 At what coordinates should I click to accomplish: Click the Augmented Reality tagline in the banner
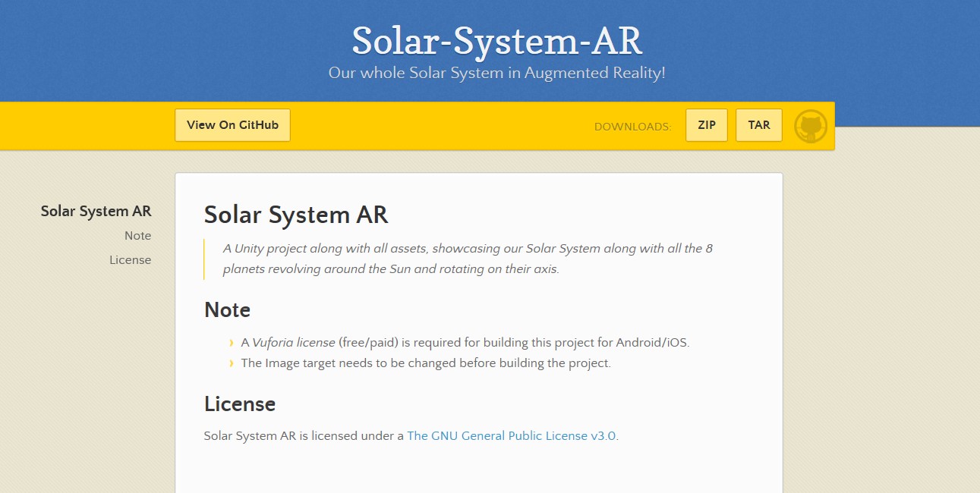point(496,74)
